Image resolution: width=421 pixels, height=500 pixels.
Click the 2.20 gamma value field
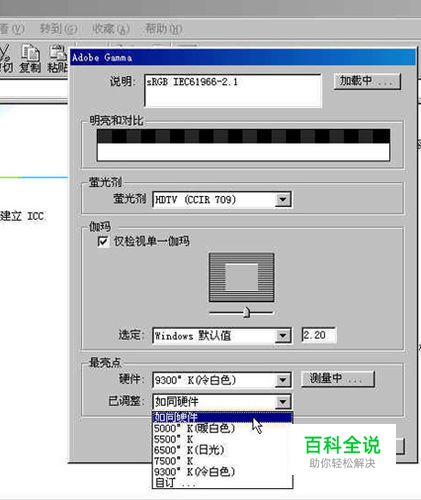coord(319,335)
